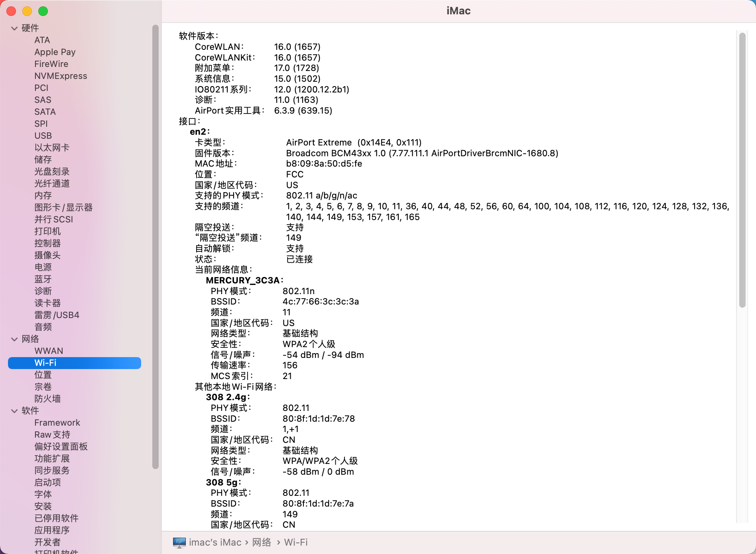The width and height of the screenshot is (756, 554).
Task: Select 防火墙 under 网络
Action: [x=47, y=399]
